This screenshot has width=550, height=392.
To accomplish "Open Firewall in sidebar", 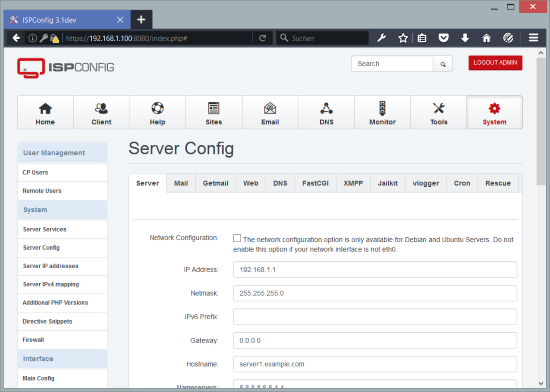I will click(x=62, y=340).
